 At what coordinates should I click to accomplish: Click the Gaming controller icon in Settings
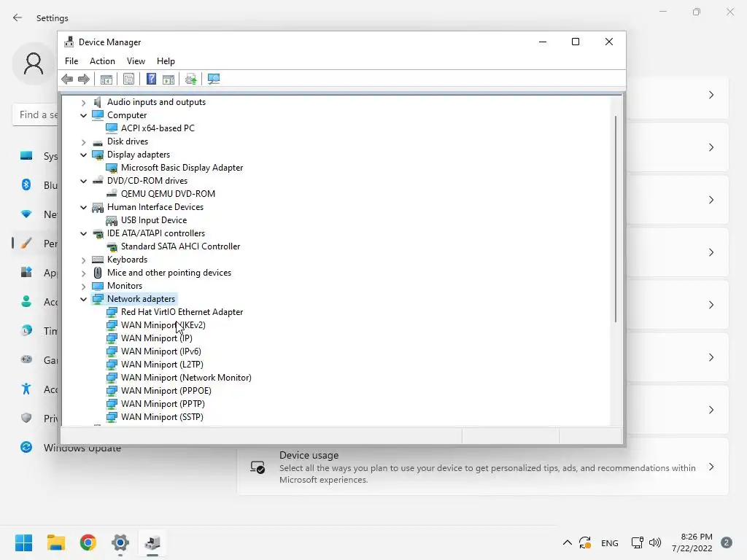[x=26, y=359]
